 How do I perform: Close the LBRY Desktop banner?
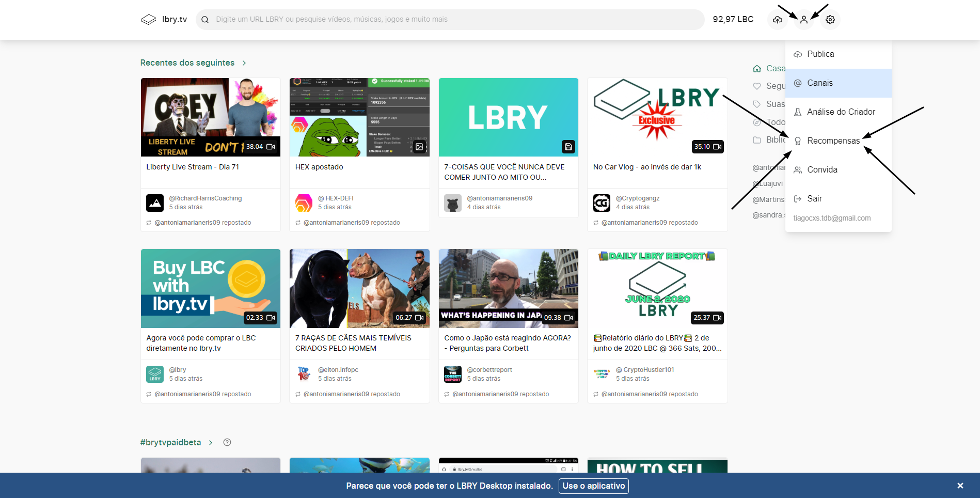960,486
